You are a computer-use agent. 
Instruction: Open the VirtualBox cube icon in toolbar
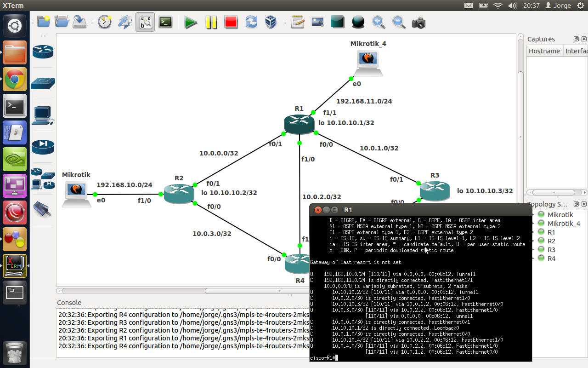click(x=271, y=22)
